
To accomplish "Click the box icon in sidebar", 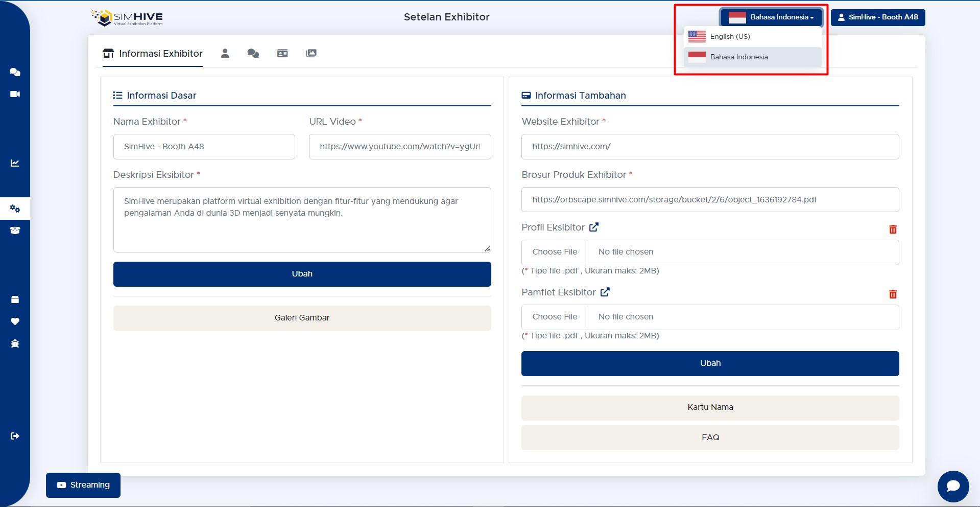I will 15,299.
